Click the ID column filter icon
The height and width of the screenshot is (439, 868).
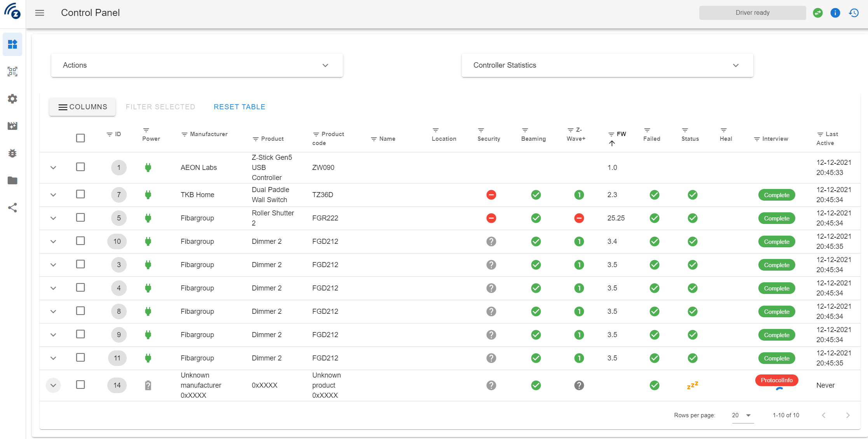coord(110,134)
